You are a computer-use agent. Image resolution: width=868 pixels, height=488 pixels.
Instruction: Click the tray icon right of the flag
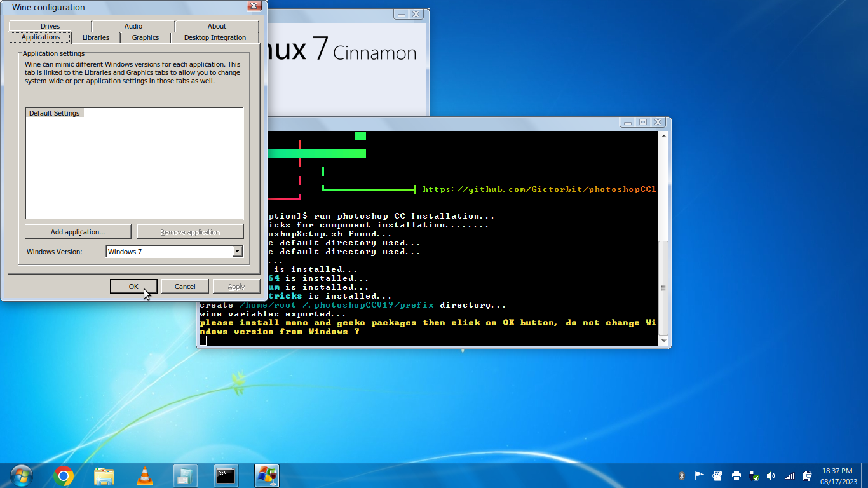pyautogui.click(x=717, y=475)
